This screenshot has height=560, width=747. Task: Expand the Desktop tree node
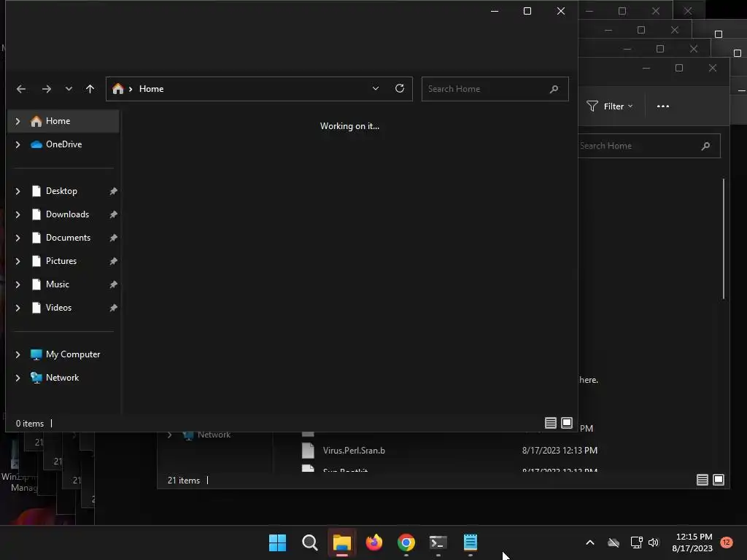click(x=18, y=191)
